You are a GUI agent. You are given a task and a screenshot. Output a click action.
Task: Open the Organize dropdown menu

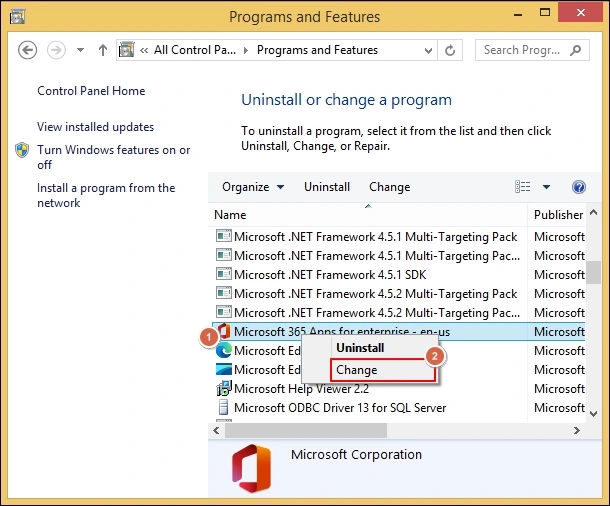(x=253, y=187)
